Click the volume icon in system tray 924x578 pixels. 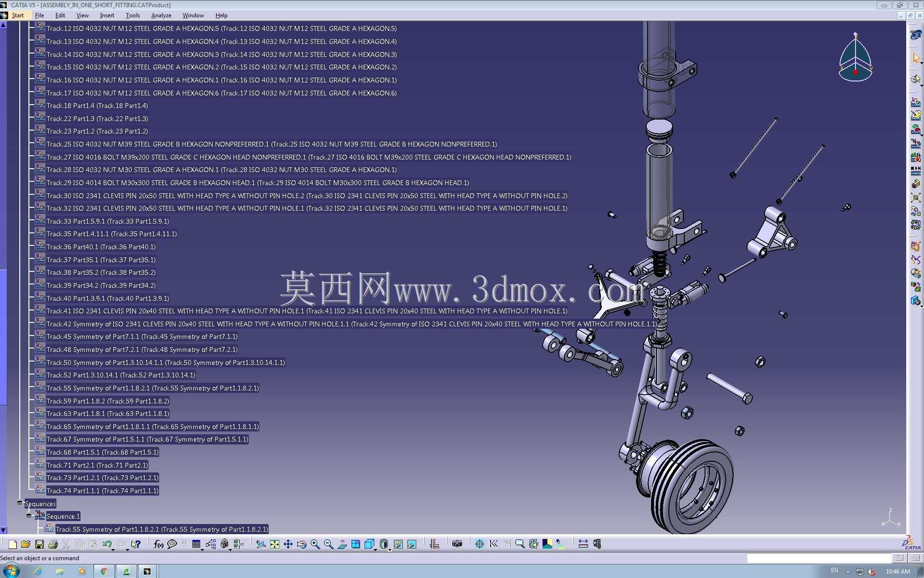point(871,572)
